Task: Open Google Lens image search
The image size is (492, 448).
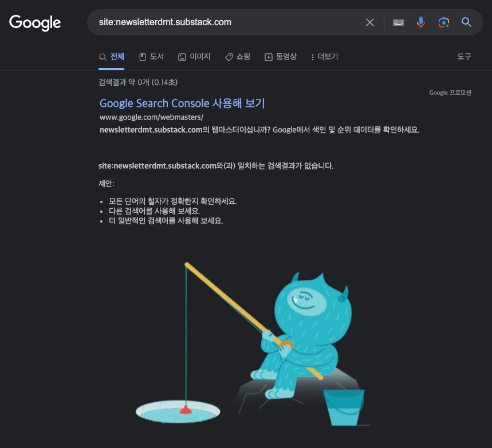Action: pos(444,22)
